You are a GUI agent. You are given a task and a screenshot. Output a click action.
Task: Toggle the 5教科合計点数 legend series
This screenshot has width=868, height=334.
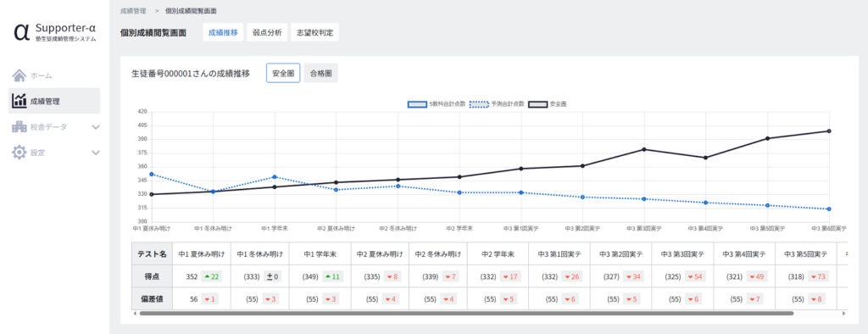tap(437, 103)
